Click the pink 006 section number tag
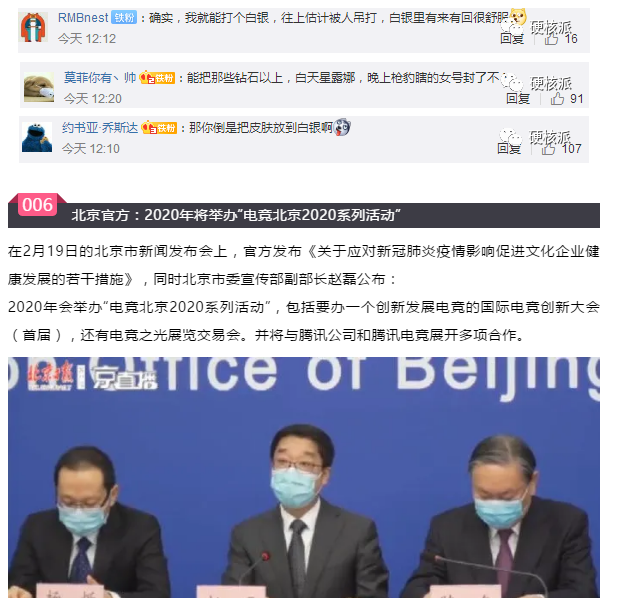This screenshot has height=598, width=625. [37, 205]
